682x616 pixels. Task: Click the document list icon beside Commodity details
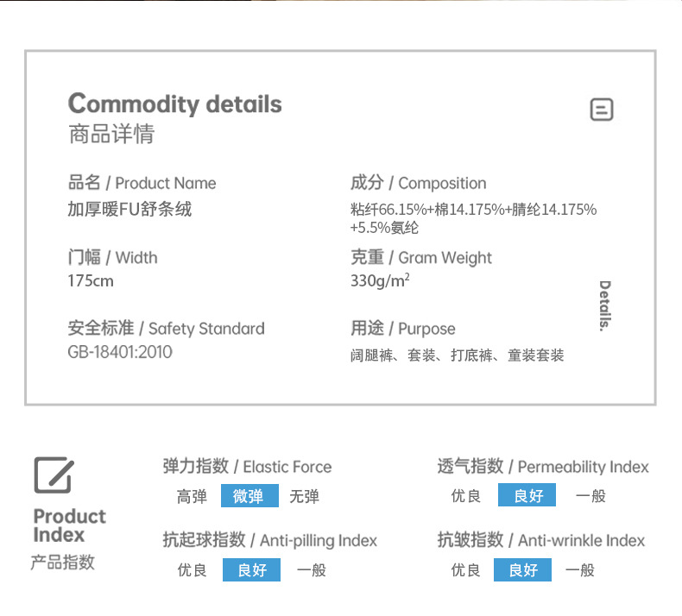click(602, 109)
